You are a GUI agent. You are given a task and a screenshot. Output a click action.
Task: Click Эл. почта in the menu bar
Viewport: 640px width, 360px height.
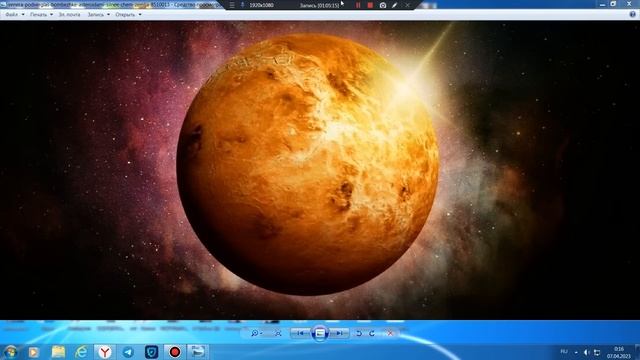69,14
